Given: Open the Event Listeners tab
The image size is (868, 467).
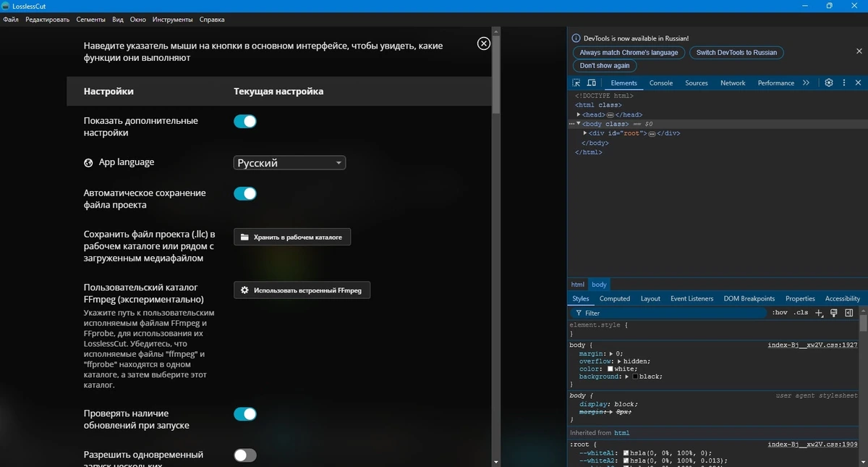Looking at the screenshot, I should (692, 298).
